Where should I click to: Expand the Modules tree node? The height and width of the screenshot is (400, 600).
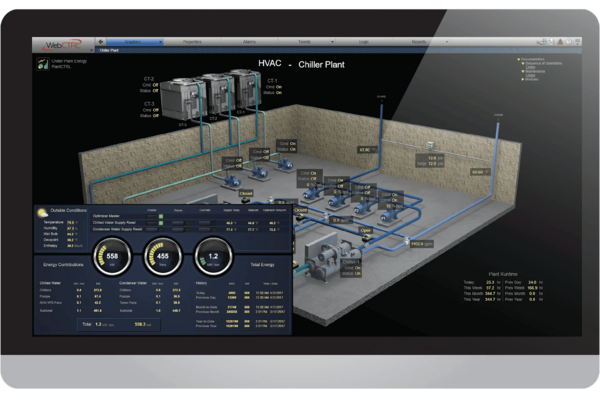coord(523,80)
